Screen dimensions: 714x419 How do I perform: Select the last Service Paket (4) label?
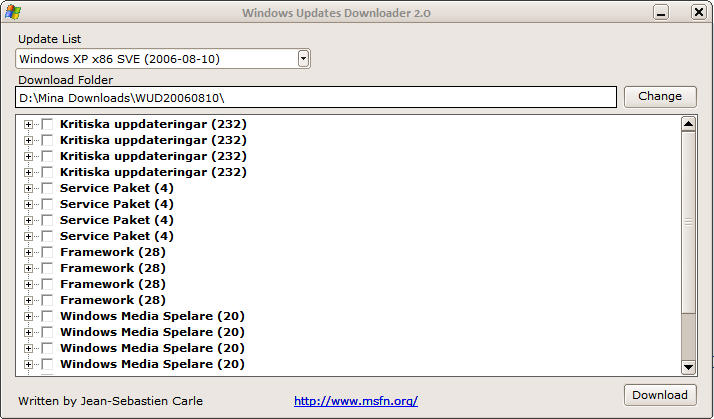117,236
